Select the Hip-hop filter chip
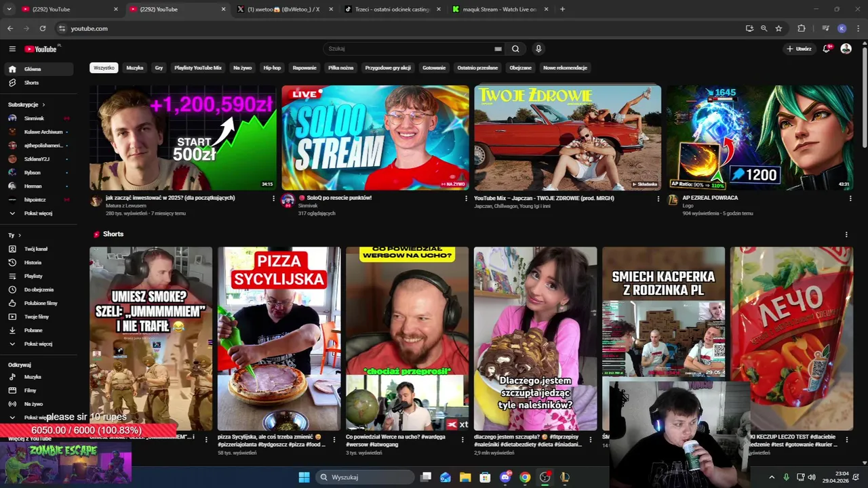Screen dimensions: 868x488 (x=272, y=68)
